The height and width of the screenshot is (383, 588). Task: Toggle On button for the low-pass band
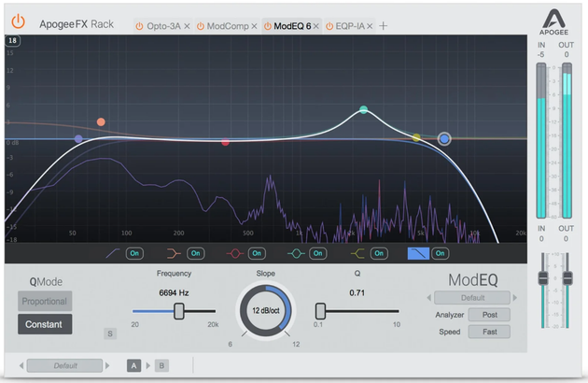tap(441, 253)
